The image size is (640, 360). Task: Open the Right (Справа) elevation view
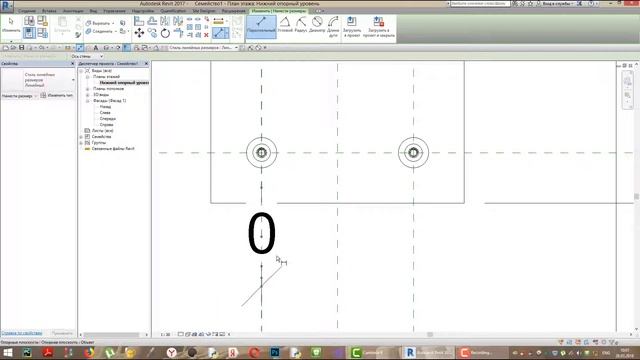tap(106, 124)
